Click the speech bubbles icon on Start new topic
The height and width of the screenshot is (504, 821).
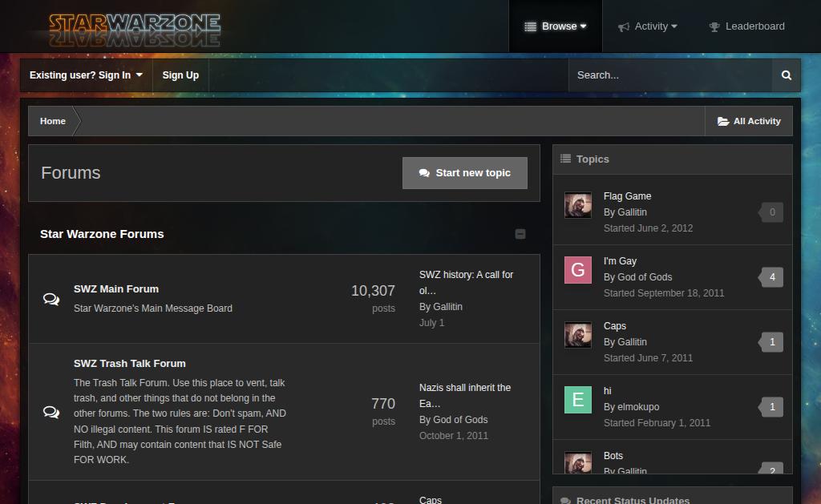click(424, 173)
